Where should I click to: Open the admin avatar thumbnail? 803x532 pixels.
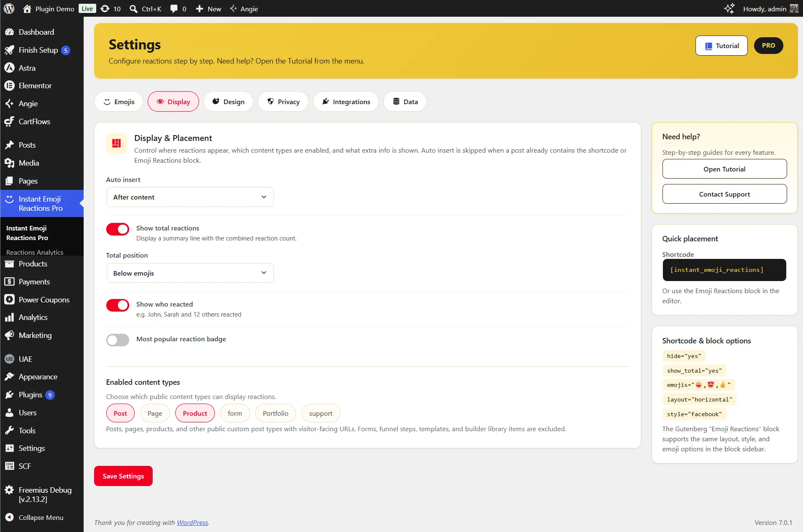tap(794, 8)
